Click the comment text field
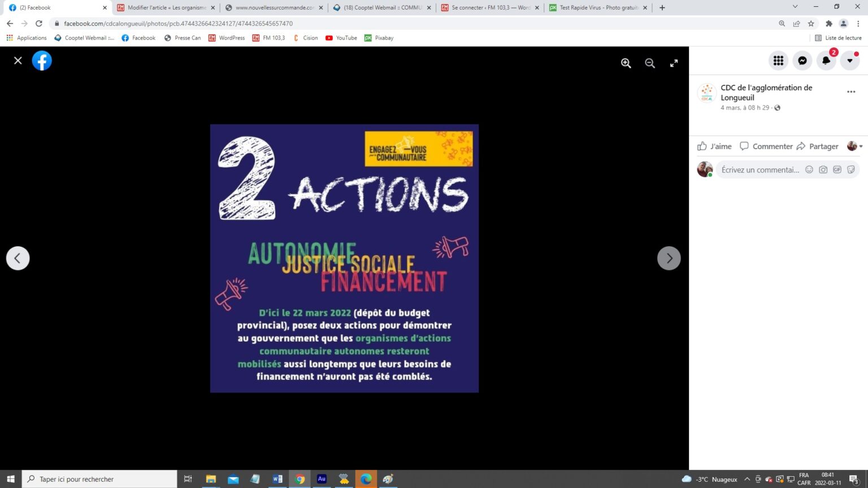 pos(759,169)
